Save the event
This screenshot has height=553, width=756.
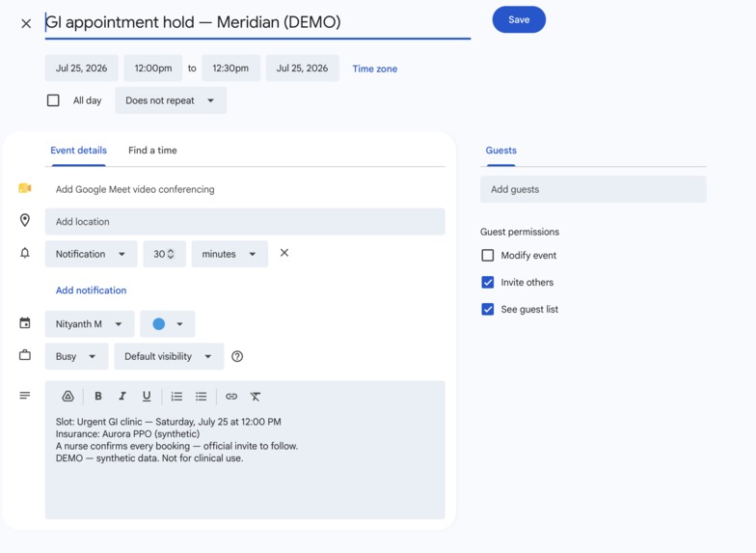click(x=519, y=19)
